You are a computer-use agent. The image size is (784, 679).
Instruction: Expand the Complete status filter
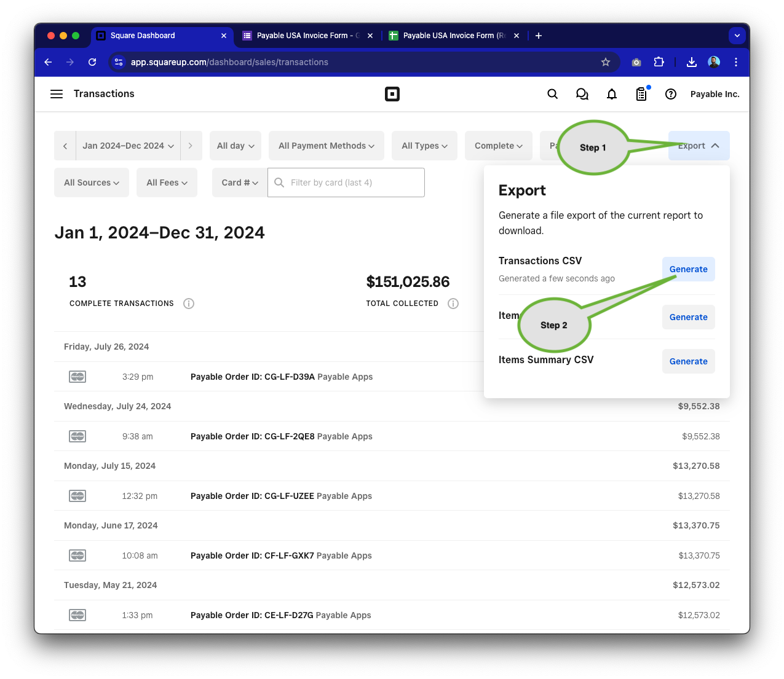click(x=498, y=146)
